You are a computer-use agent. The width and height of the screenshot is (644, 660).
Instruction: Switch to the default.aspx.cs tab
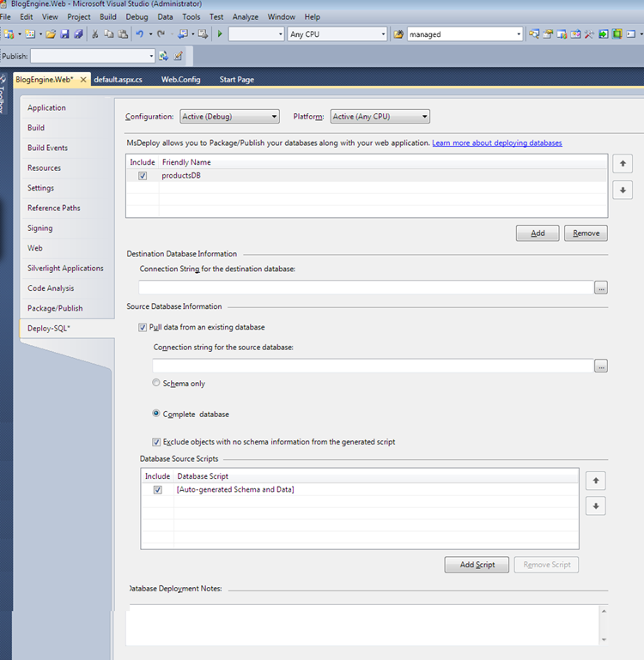(x=118, y=80)
